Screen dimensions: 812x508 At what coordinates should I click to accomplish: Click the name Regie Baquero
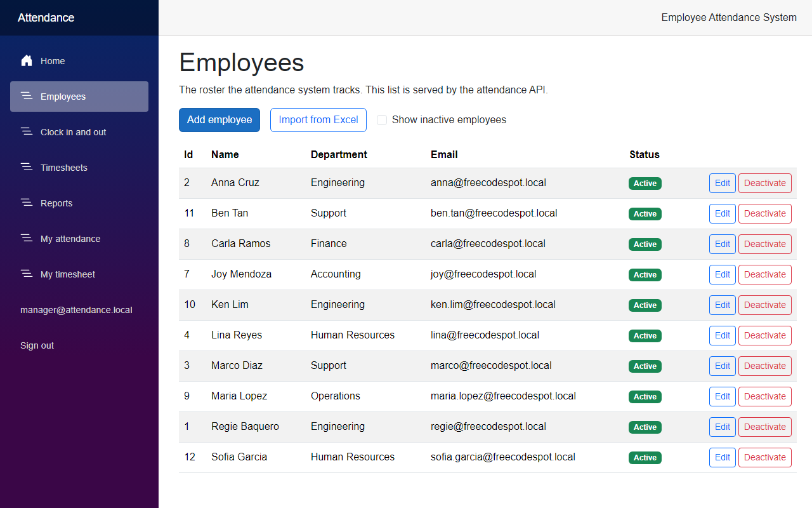coord(245,427)
